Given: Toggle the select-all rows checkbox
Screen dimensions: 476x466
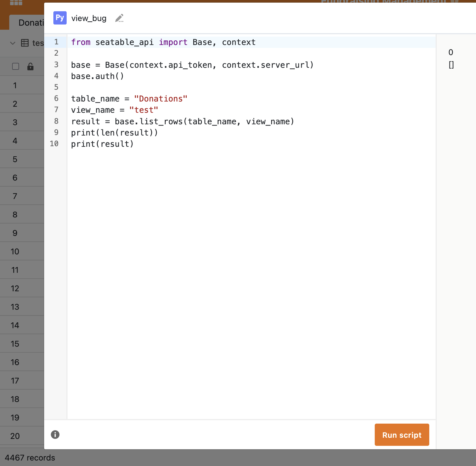Looking at the screenshot, I should pos(16,67).
